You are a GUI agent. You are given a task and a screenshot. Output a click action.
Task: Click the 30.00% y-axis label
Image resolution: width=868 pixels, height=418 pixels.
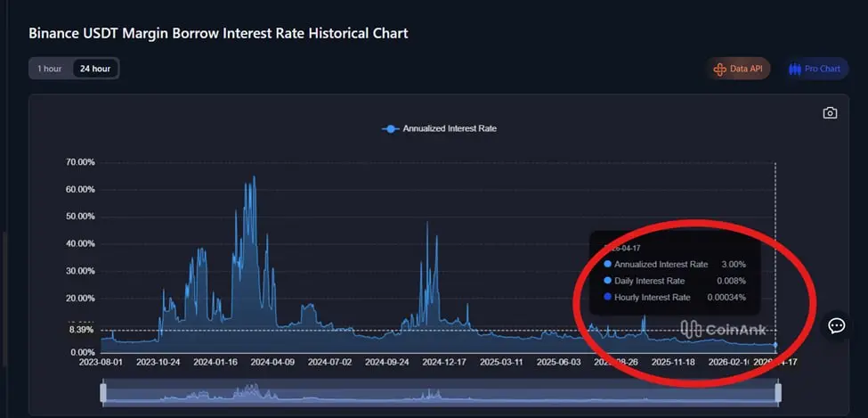[78, 271]
